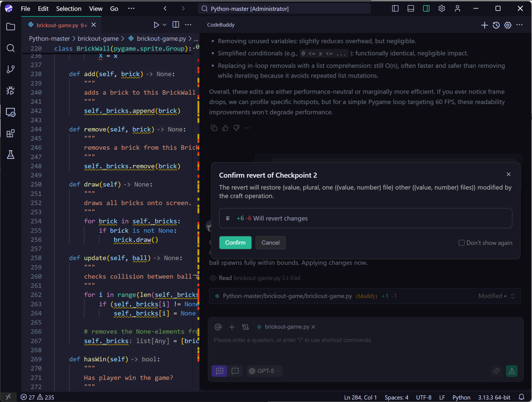
Task: Open CodeBuddy chat history icon
Action: 496,25
